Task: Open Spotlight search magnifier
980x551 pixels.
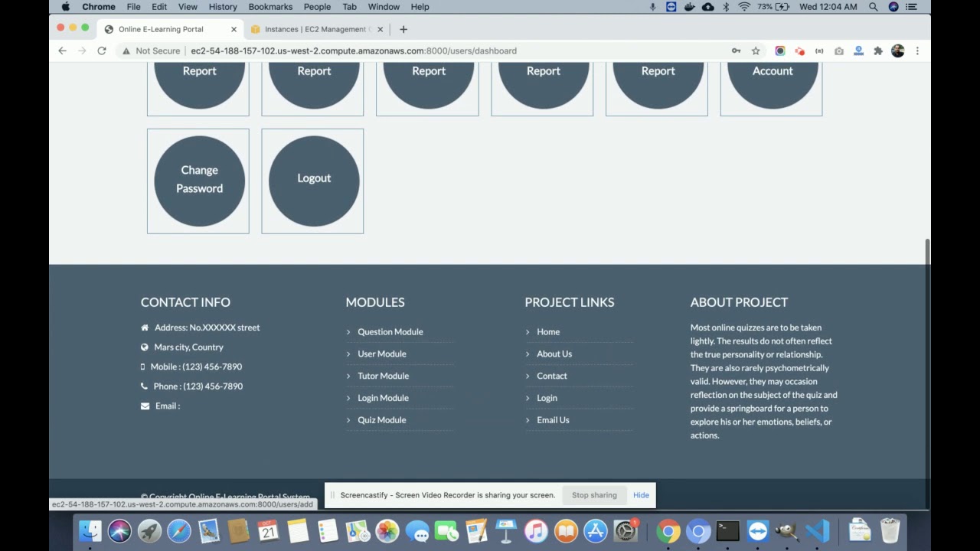Action: (874, 7)
